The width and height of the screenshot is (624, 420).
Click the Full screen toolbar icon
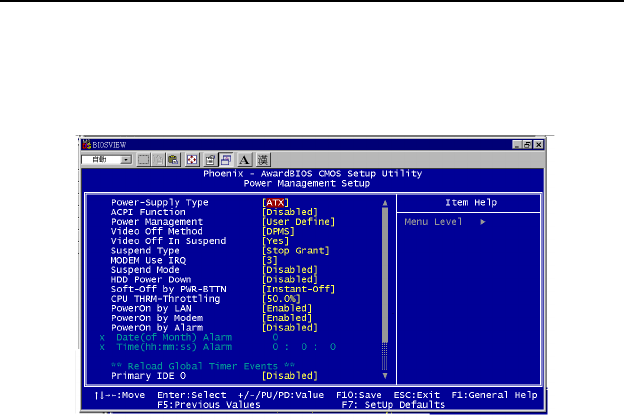tap(192, 160)
